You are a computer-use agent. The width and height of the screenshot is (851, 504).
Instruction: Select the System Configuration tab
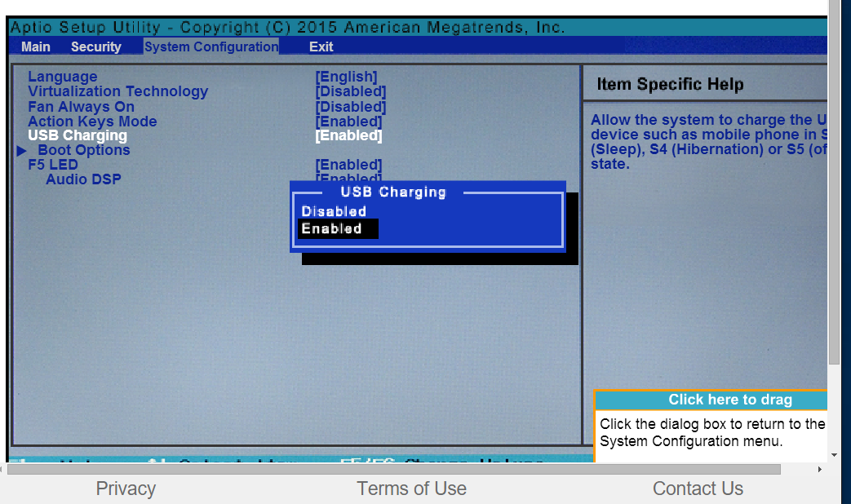click(211, 46)
